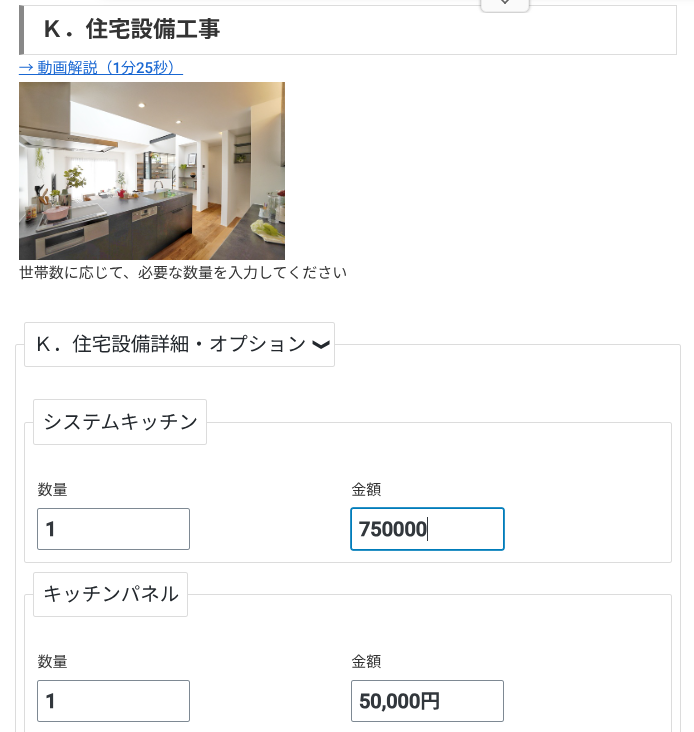Focus the システムキッチン 金額 field showing 750000

click(x=427, y=529)
